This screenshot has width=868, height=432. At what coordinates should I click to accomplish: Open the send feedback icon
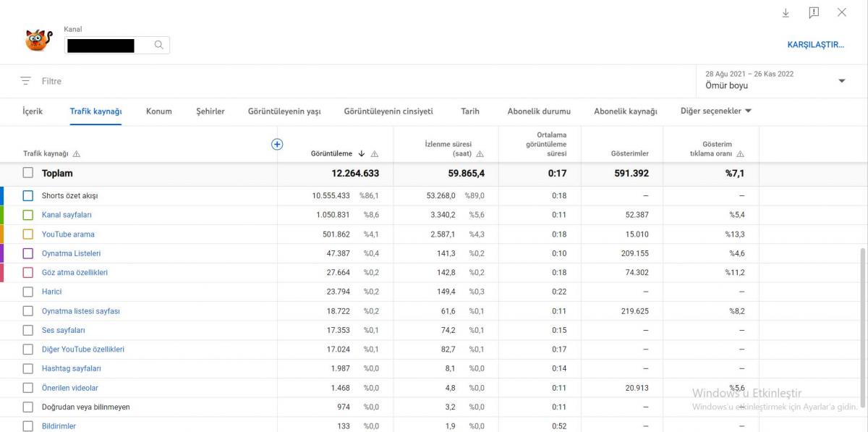point(814,13)
